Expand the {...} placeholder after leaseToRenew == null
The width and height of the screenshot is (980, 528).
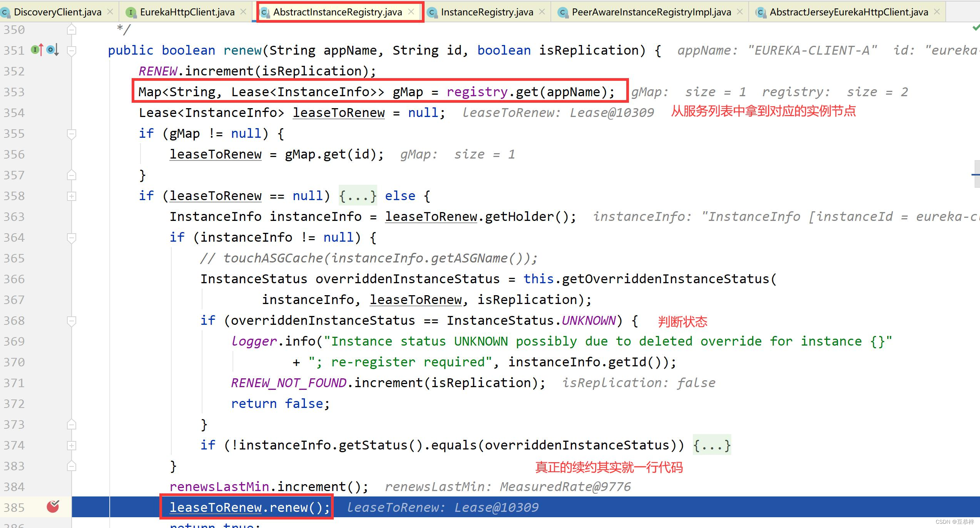(358, 196)
